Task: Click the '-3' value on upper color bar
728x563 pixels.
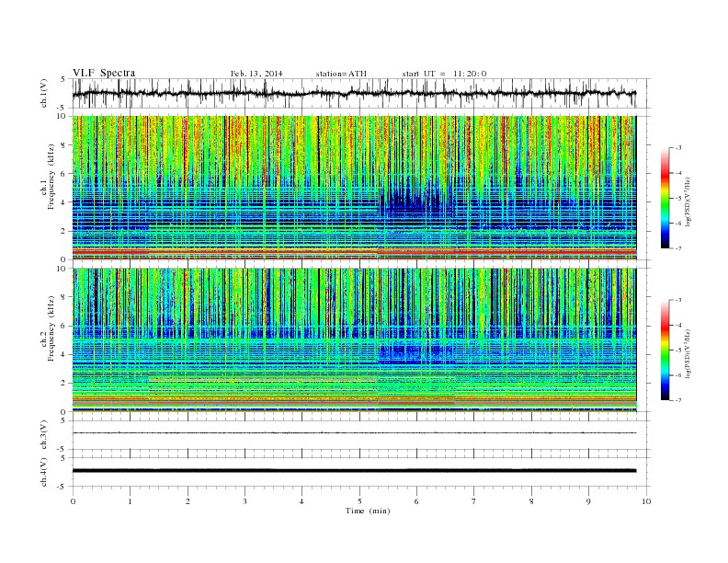Action: pyautogui.click(x=678, y=148)
